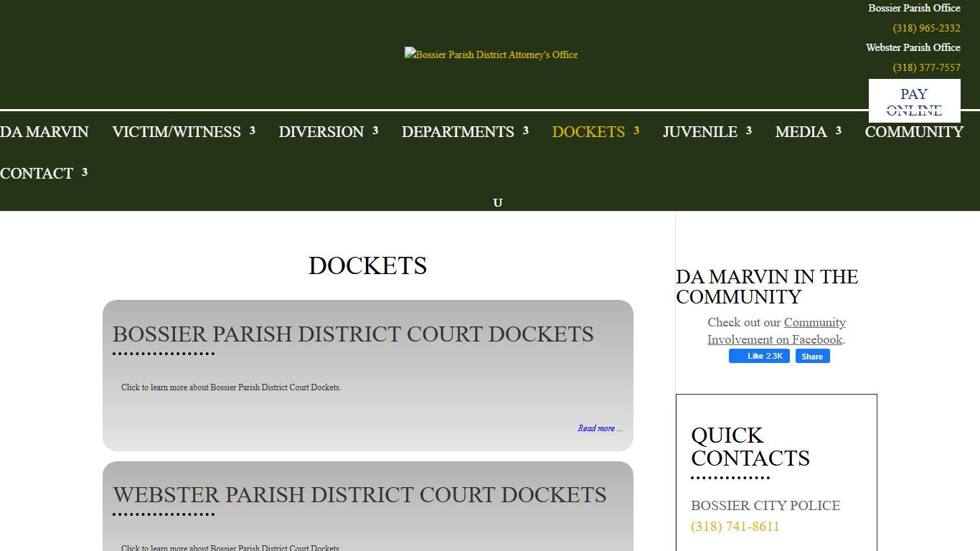
Task: Expand the DEPARTMENTS dropdown
Action: coord(458,132)
